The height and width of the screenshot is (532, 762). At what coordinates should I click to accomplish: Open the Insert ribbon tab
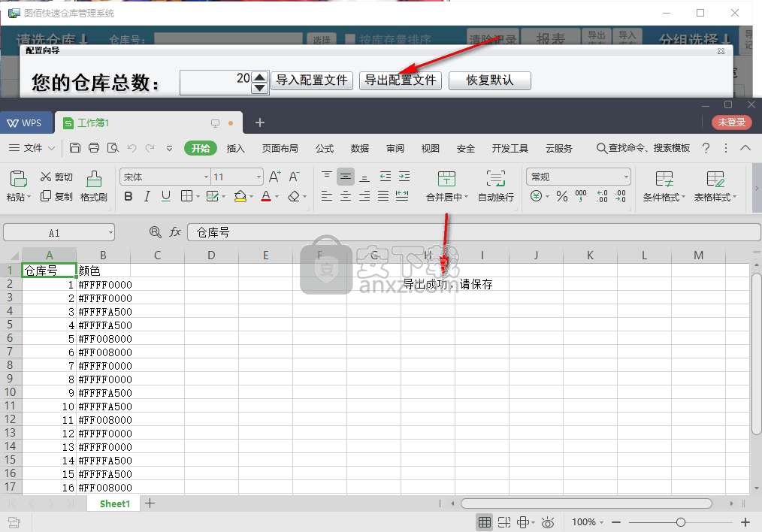[236, 148]
